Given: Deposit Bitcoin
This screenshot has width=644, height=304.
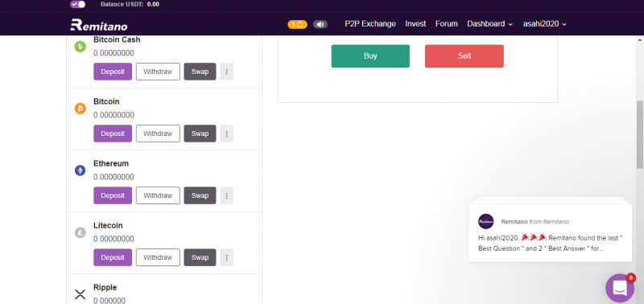Looking at the screenshot, I should coord(113,134).
